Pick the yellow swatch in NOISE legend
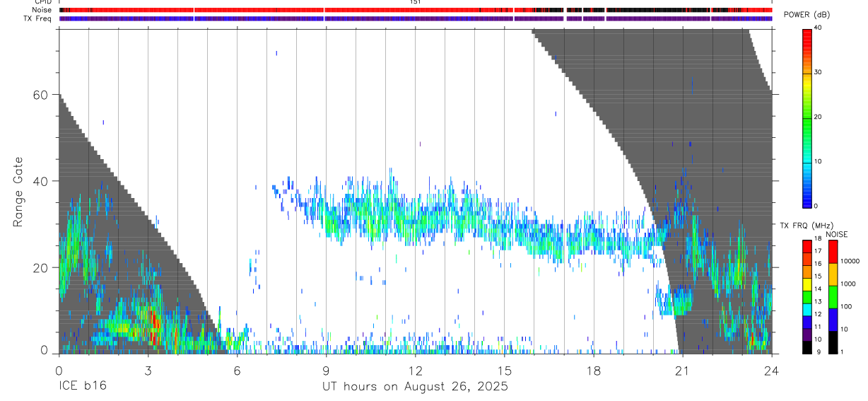This screenshot has height=401, width=868. (x=833, y=274)
